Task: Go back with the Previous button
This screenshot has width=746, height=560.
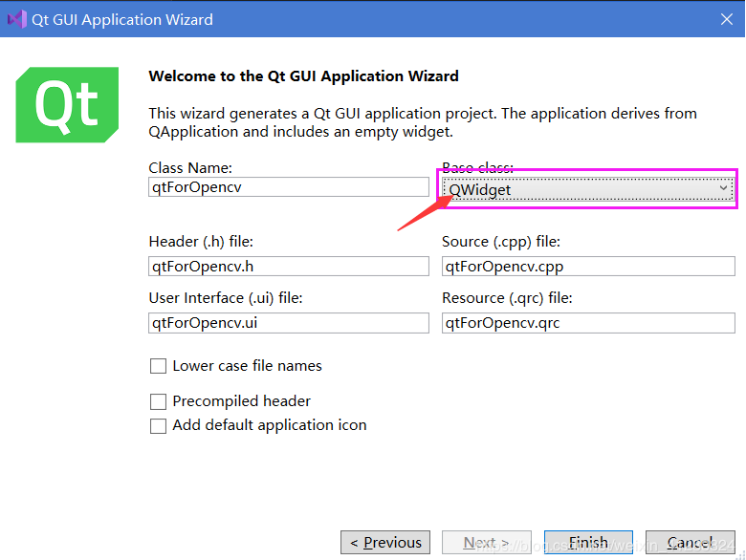Action: [385, 543]
